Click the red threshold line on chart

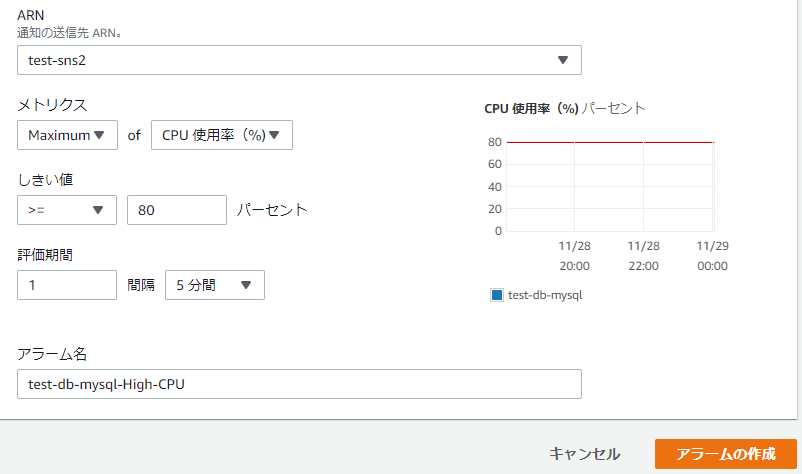[x=610, y=142]
